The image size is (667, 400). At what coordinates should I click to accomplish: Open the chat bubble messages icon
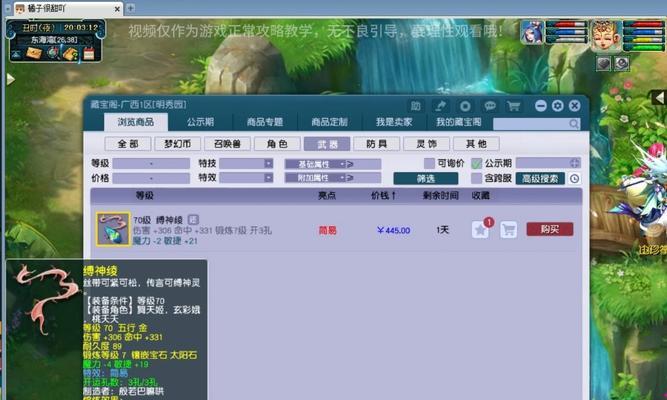coord(490,106)
